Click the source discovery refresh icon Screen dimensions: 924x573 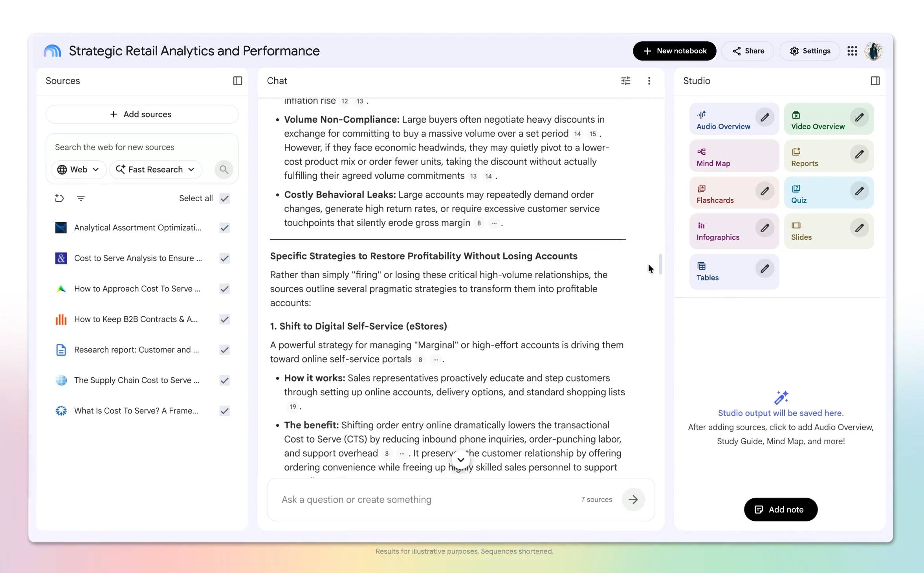coord(59,198)
